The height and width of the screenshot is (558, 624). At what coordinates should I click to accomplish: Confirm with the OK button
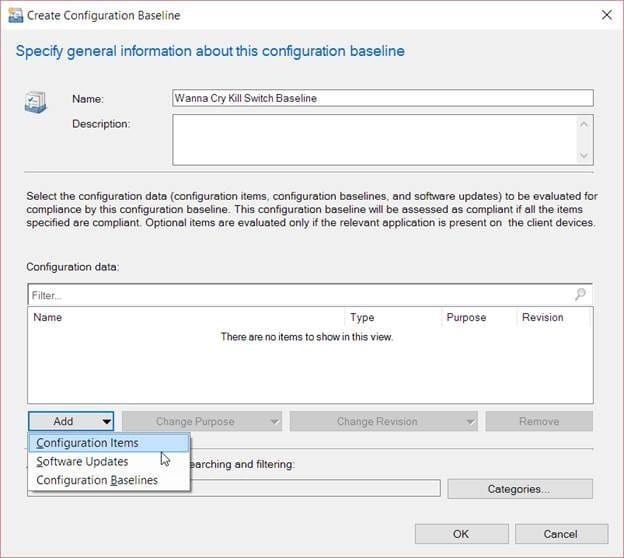(x=462, y=534)
